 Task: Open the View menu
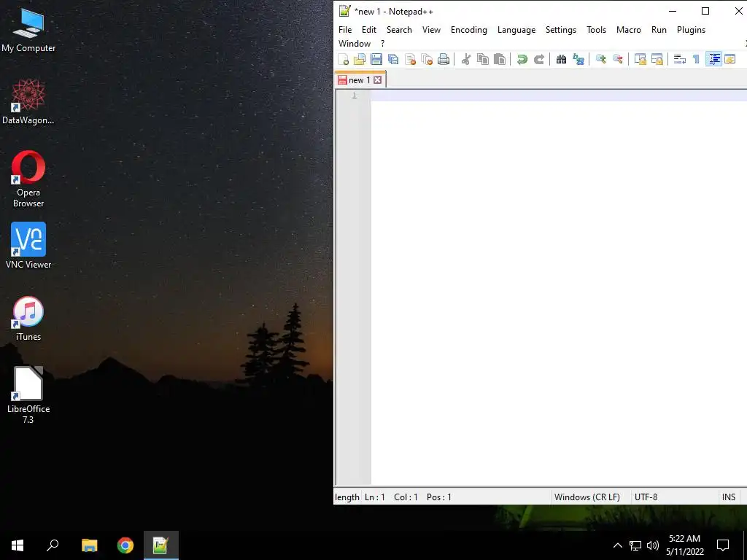pyautogui.click(x=431, y=29)
